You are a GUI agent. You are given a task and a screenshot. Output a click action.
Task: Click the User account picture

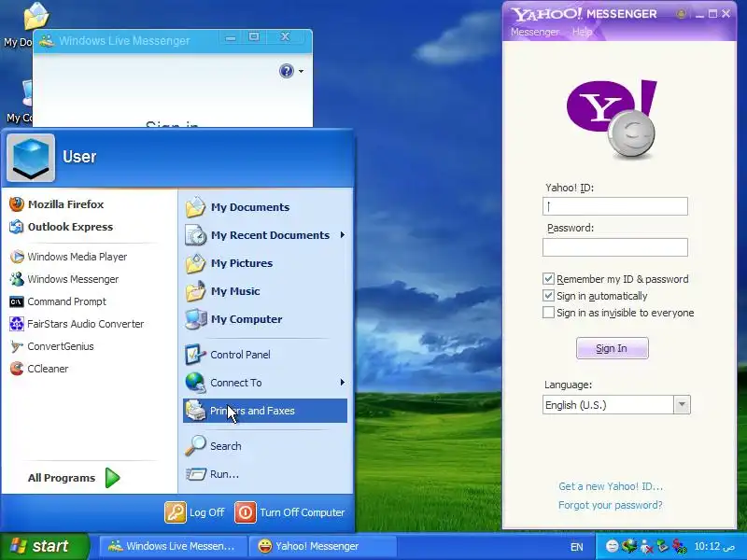[x=31, y=158]
